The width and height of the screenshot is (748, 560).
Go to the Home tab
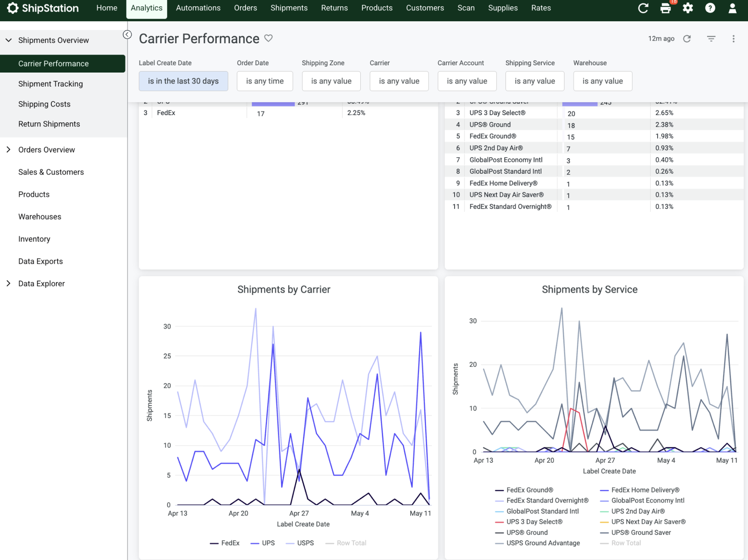pyautogui.click(x=107, y=8)
